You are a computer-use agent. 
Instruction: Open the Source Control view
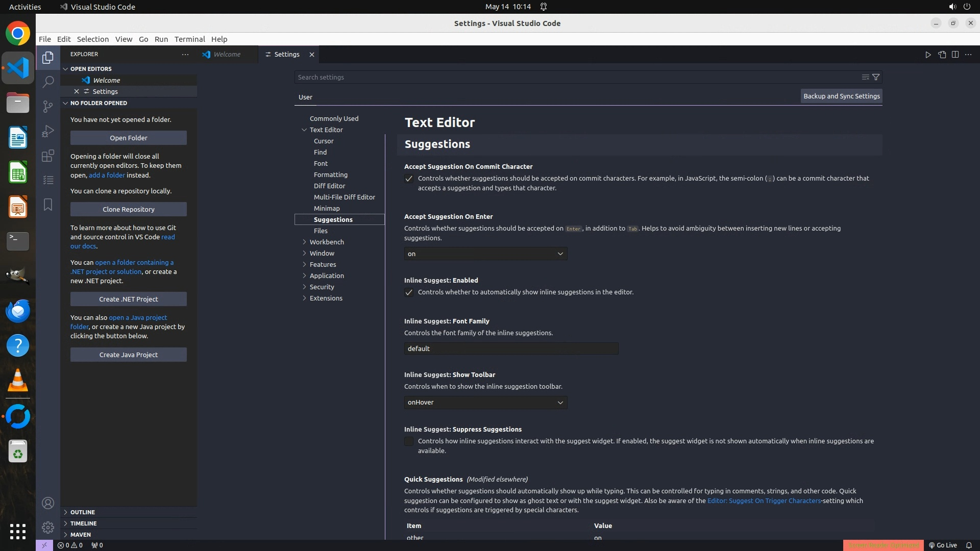tap(48, 106)
